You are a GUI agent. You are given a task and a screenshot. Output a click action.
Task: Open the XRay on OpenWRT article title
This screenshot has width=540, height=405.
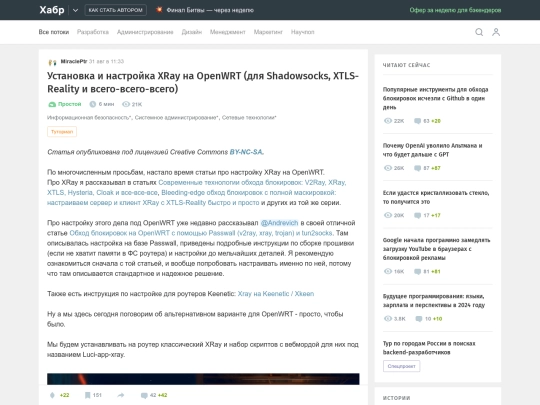[x=203, y=82]
